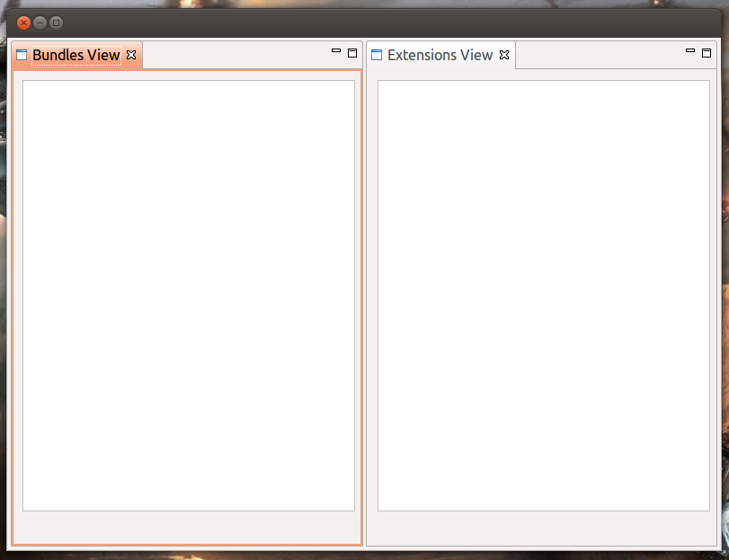729x560 pixels.
Task: Minimize the Extensions View panel
Action: click(x=690, y=50)
